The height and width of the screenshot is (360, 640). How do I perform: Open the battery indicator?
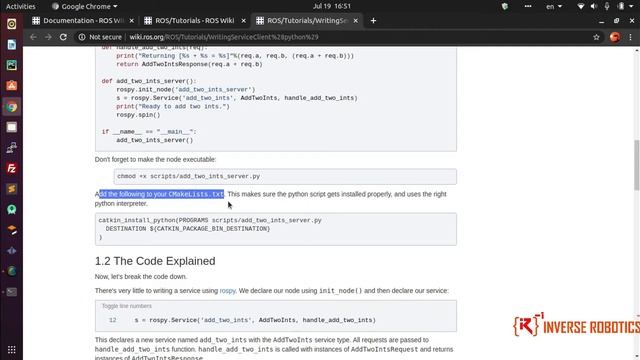pyautogui.click(x=621, y=6)
